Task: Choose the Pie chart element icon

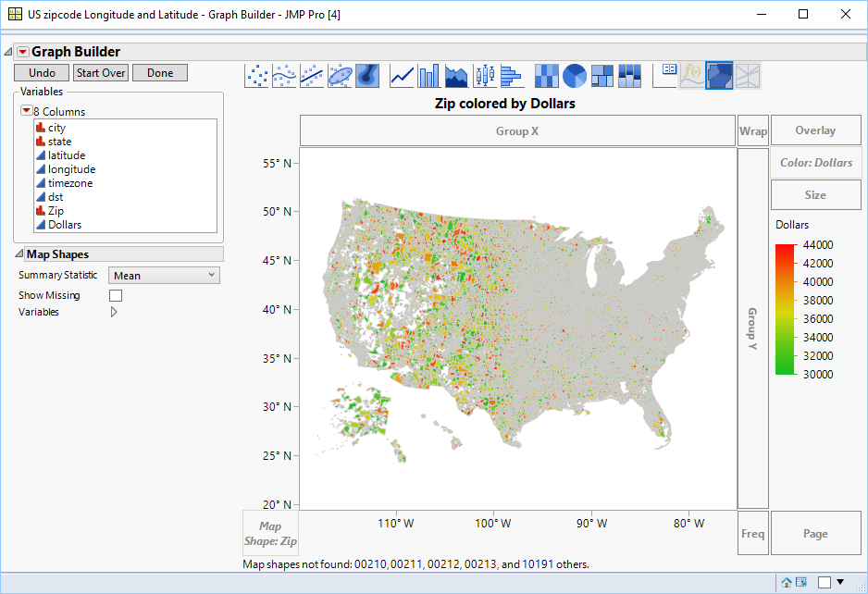Action: [575, 76]
